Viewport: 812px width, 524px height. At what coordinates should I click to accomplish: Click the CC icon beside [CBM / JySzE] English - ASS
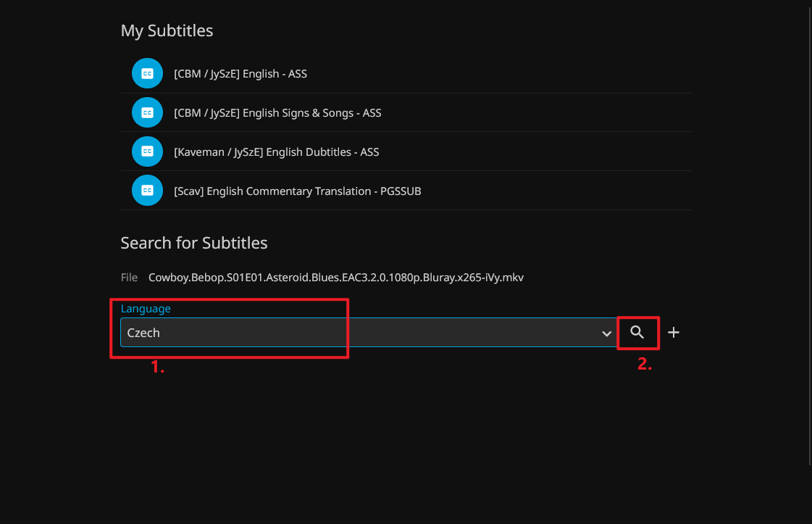click(147, 73)
